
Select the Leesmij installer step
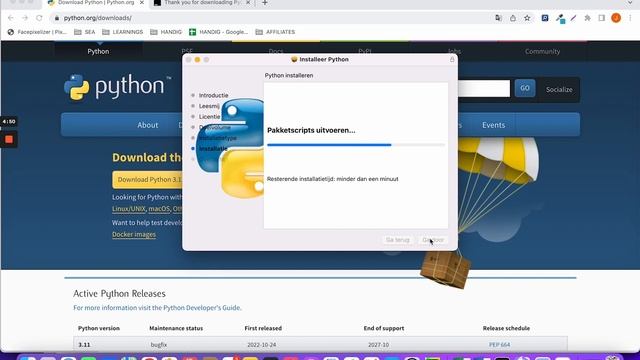click(x=209, y=106)
